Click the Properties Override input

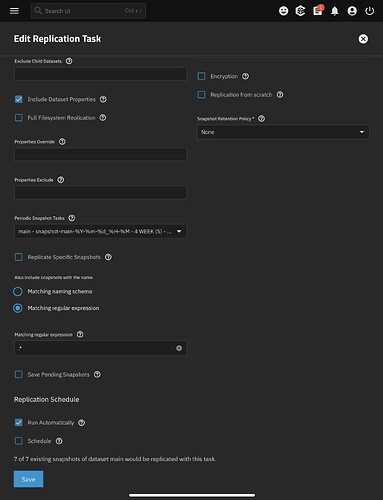(x=100, y=154)
